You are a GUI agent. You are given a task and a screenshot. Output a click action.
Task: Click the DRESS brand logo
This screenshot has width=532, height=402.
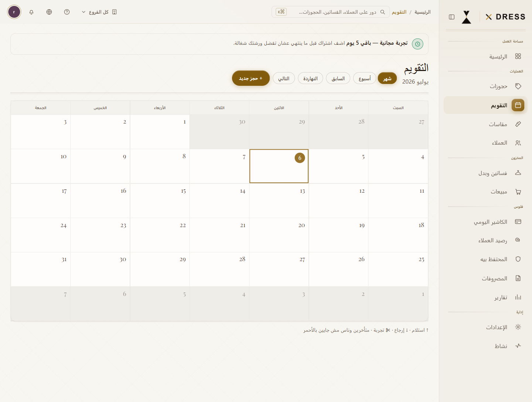[x=505, y=17]
